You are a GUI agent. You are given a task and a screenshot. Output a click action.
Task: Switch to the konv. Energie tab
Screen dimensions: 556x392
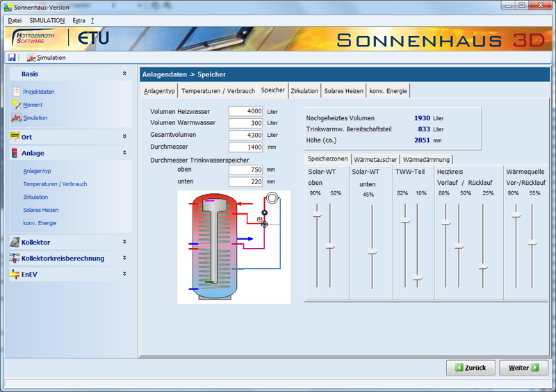[x=388, y=91]
